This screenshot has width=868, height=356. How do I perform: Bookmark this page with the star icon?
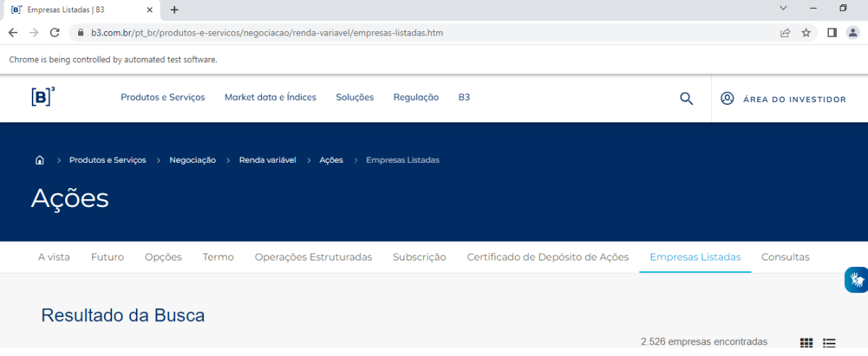click(x=806, y=33)
